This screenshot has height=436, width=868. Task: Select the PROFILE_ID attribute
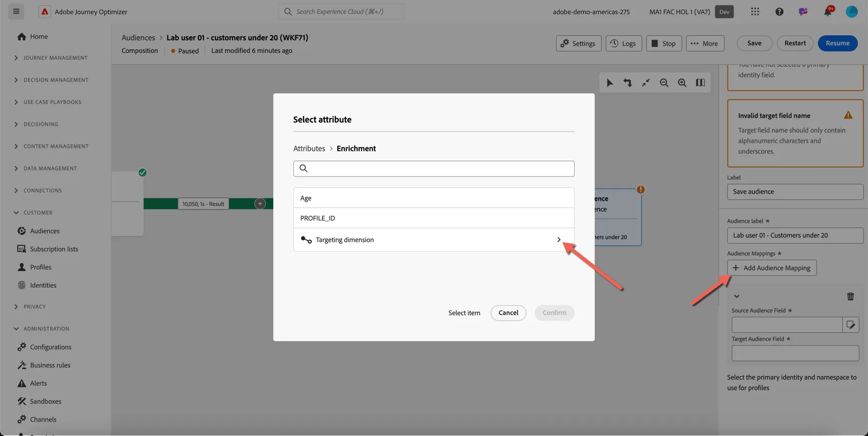point(433,218)
